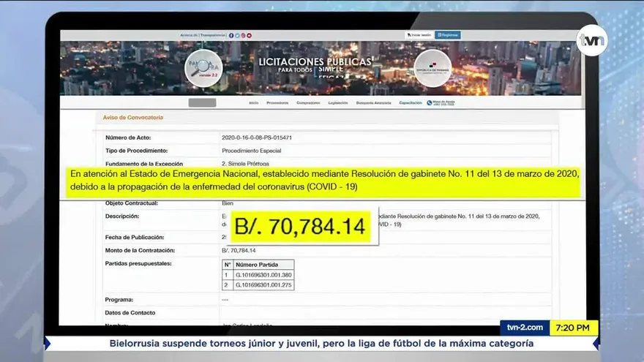
Task: Select act number 2020-0-16-0-08-PS-015471
Action: click(x=257, y=137)
